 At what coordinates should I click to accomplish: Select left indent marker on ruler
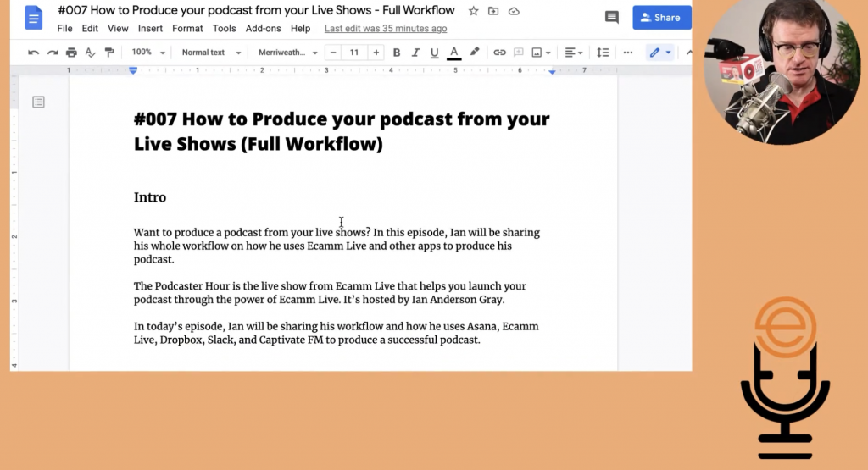133,71
